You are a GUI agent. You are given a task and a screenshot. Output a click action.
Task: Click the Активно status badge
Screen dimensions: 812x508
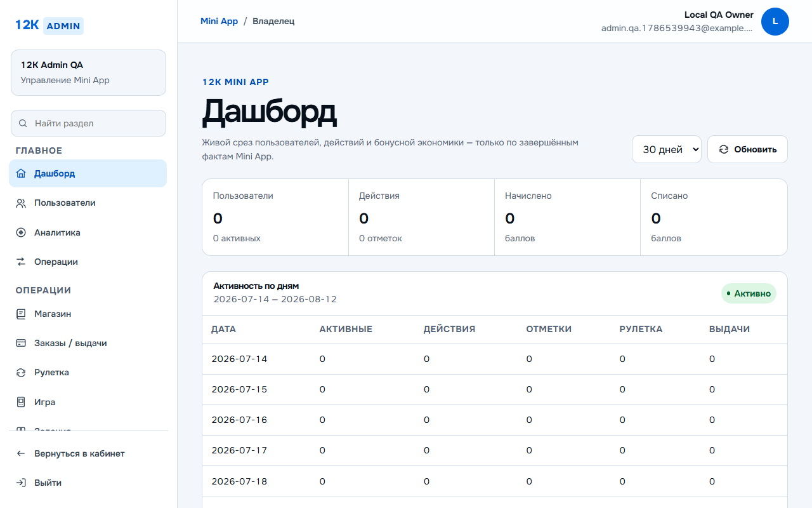click(749, 293)
